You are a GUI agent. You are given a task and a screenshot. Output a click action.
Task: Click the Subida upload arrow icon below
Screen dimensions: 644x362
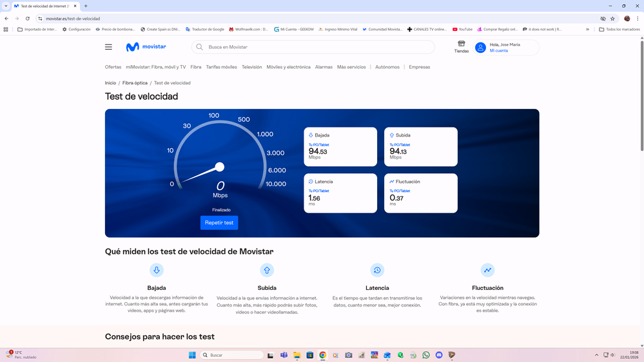point(267,271)
